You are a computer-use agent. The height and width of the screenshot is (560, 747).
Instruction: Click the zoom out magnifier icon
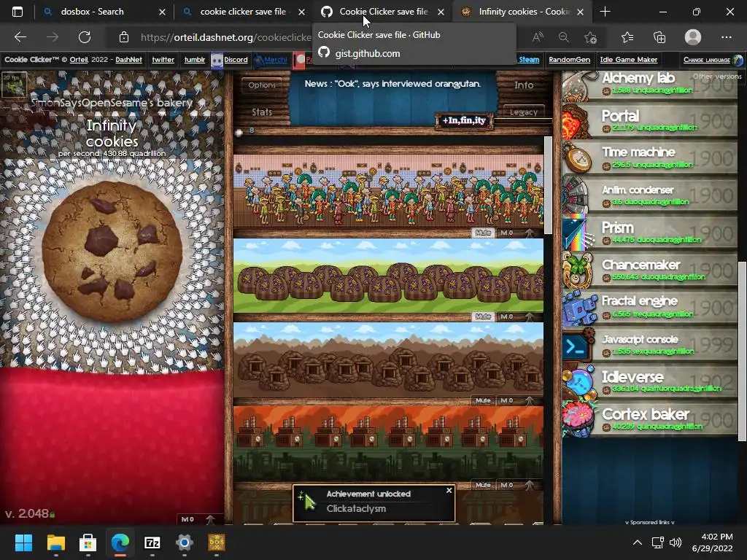[564, 37]
